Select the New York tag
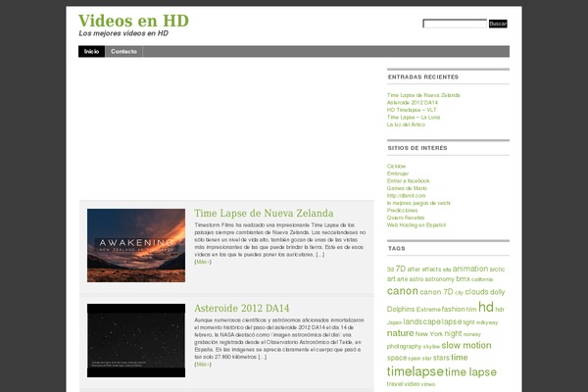588x392 pixels. 428,334
